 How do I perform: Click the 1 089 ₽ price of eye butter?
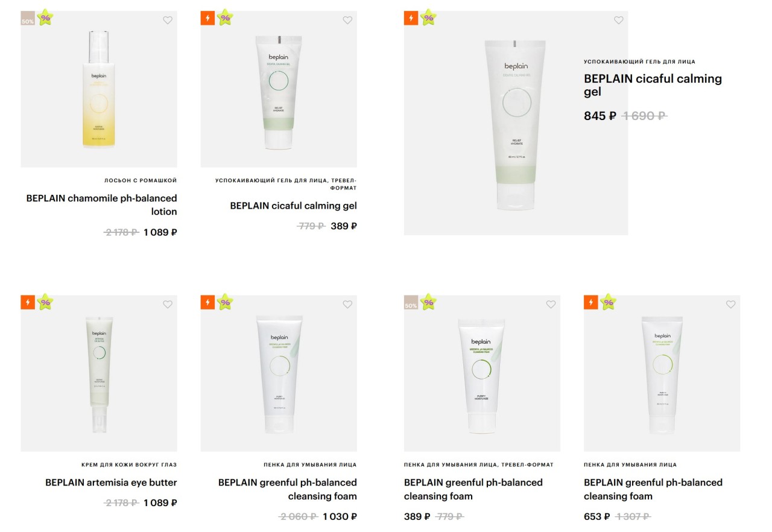pyautogui.click(x=160, y=502)
